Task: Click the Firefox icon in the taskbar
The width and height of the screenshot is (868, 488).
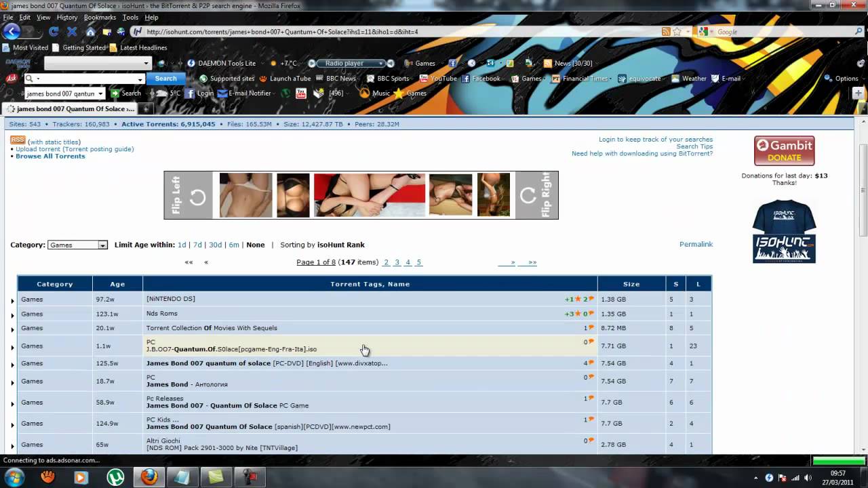Action: click(149, 476)
